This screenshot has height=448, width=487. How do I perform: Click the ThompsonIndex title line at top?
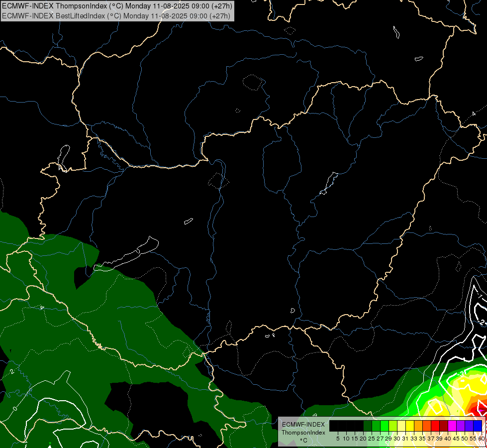point(117,6)
